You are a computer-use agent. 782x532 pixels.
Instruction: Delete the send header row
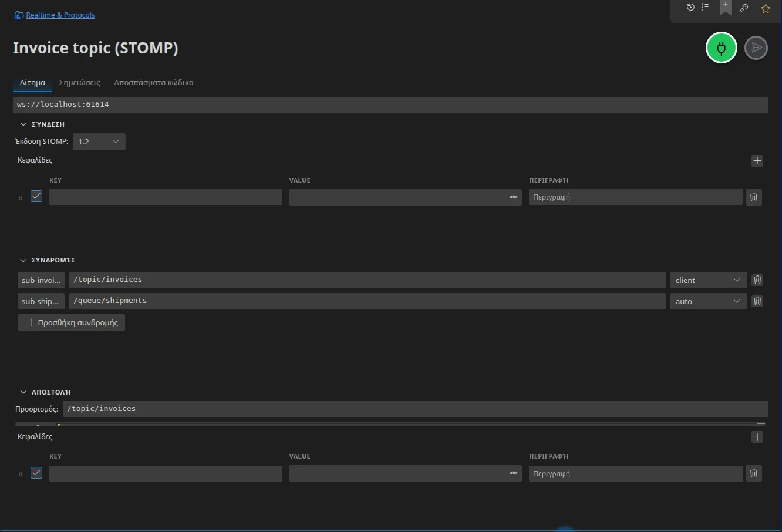pyautogui.click(x=754, y=473)
